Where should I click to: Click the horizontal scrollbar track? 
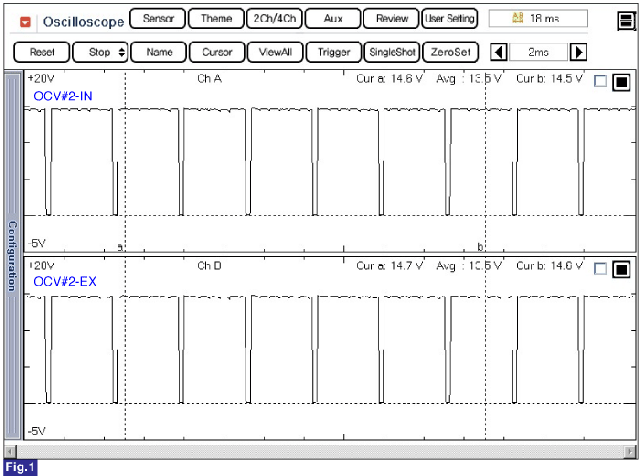click(320, 452)
